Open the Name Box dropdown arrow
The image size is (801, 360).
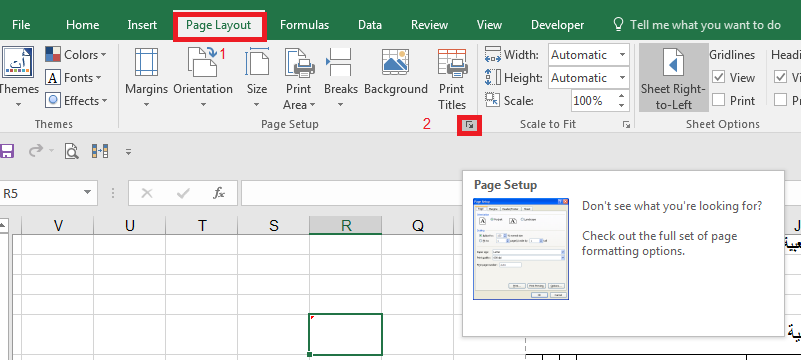(86, 193)
